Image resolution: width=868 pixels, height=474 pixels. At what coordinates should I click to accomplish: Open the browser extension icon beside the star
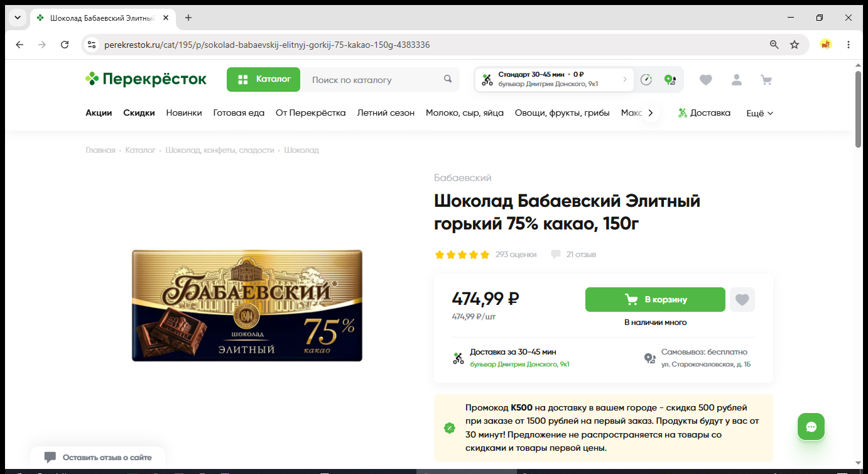[826, 45]
